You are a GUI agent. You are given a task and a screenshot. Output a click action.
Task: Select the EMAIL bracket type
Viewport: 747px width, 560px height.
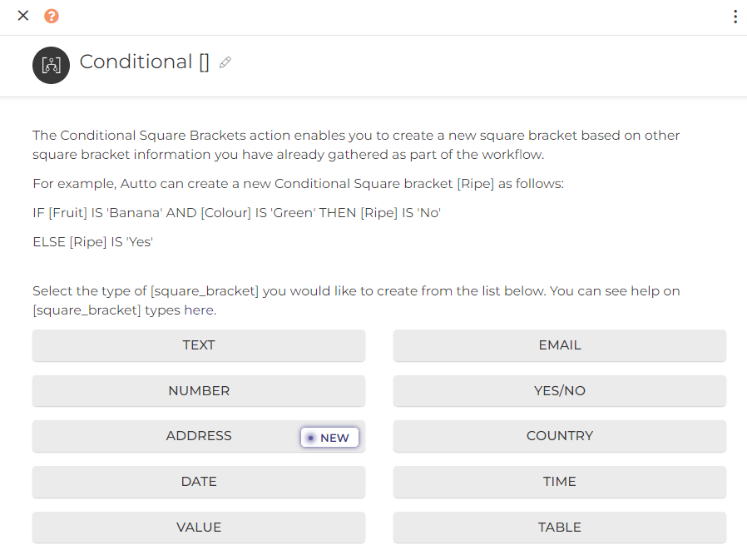coord(559,345)
